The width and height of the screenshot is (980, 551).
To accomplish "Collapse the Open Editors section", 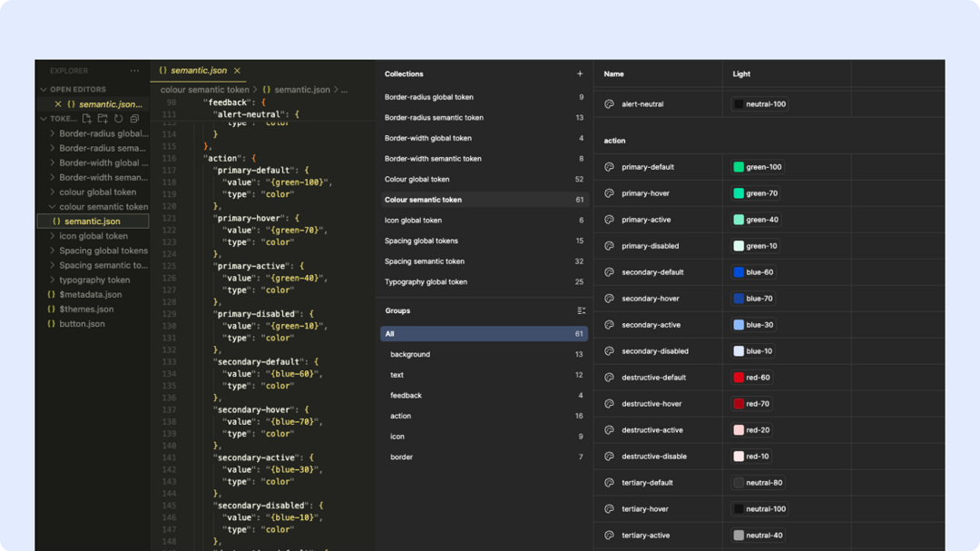I will (x=44, y=90).
